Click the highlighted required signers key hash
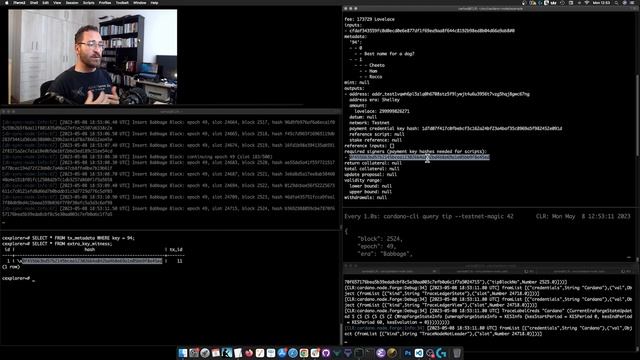This screenshot has height=360, width=640. click(419, 157)
